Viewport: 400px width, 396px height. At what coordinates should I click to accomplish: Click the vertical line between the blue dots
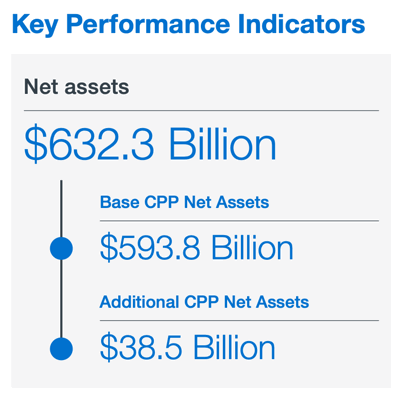point(61,298)
